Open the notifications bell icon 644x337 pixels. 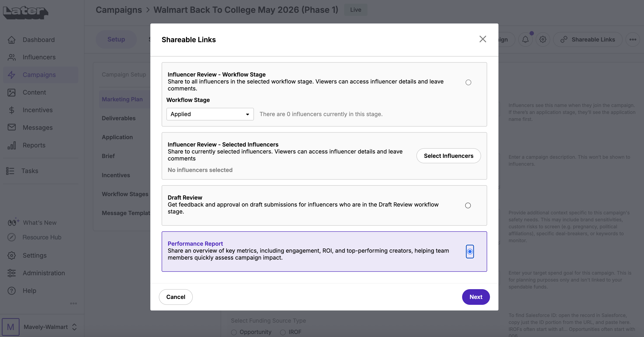pos(525,40)
